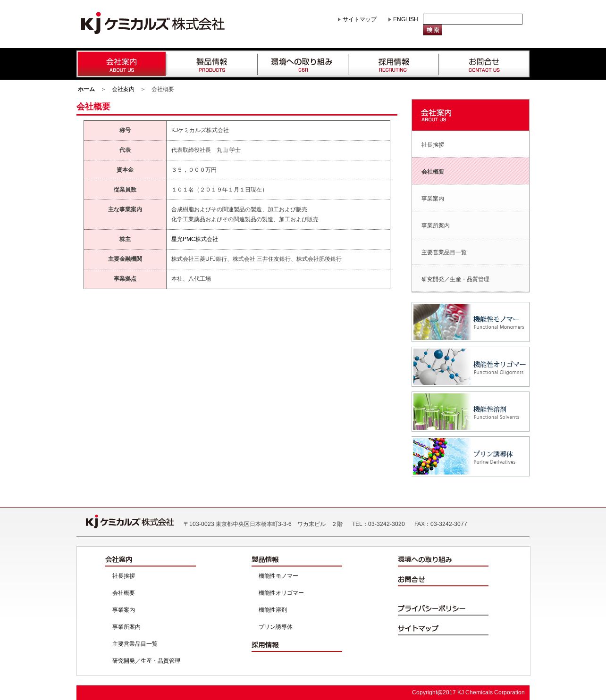Open the 機能性オリゴマー Functional Oligomers banner
The image size is (606, 700).
[471, 367]
